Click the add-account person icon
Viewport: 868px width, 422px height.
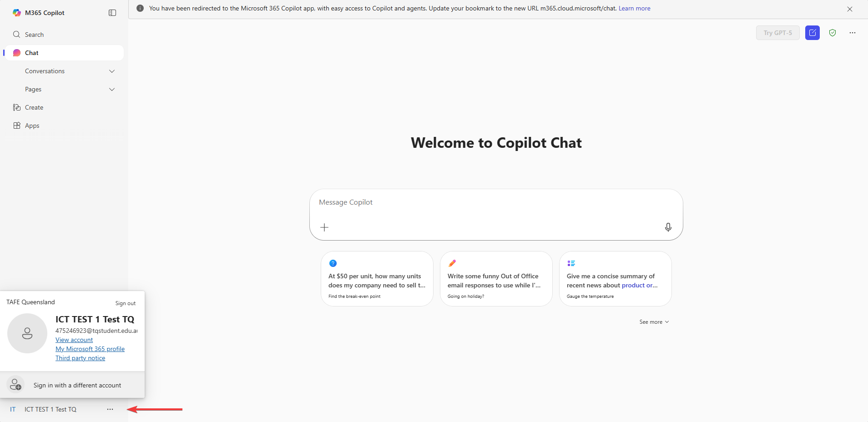coord(15,385)
